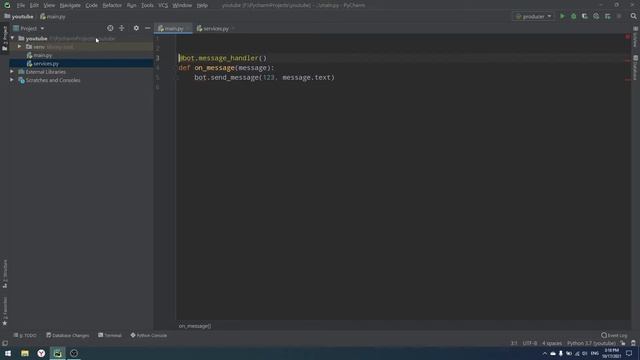Open the Favorites tool window on left edge
Screen dimensions: 640x360
[x=5, y=311]
